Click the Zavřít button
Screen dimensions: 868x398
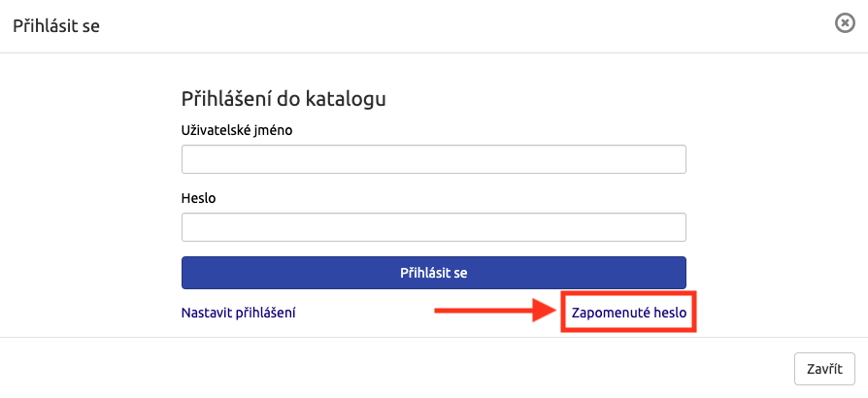824,369
